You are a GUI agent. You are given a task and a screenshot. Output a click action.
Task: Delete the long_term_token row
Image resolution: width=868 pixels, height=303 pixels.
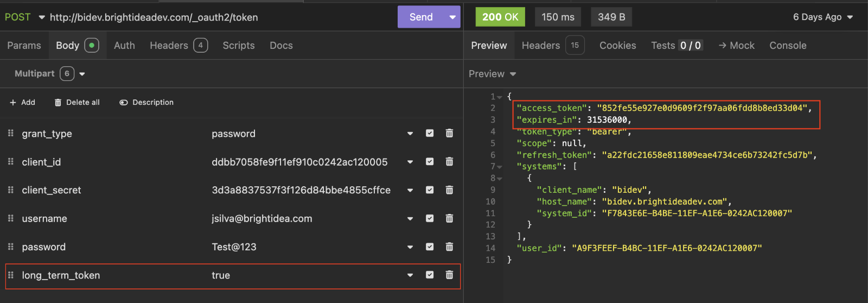coord(449,275)
